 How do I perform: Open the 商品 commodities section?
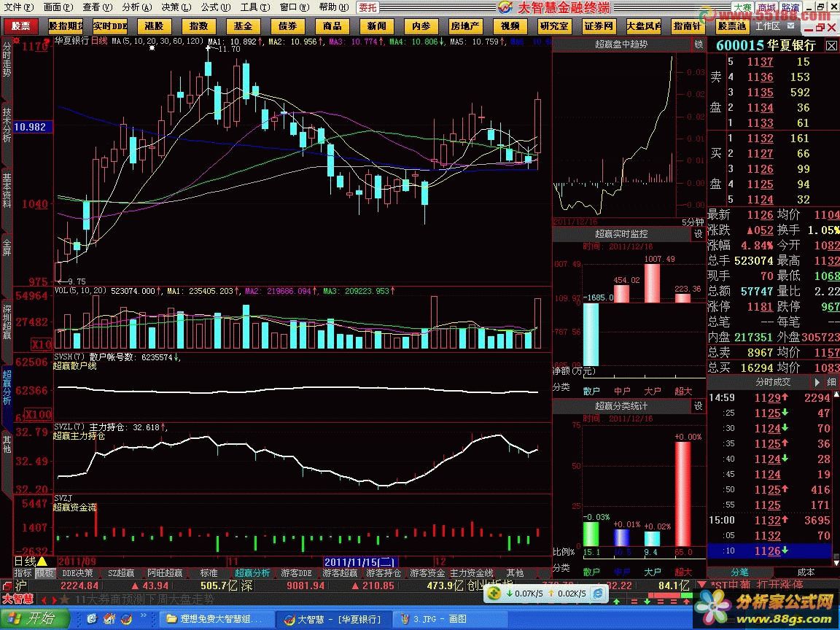pyautogui.click(x=332, y=26)
